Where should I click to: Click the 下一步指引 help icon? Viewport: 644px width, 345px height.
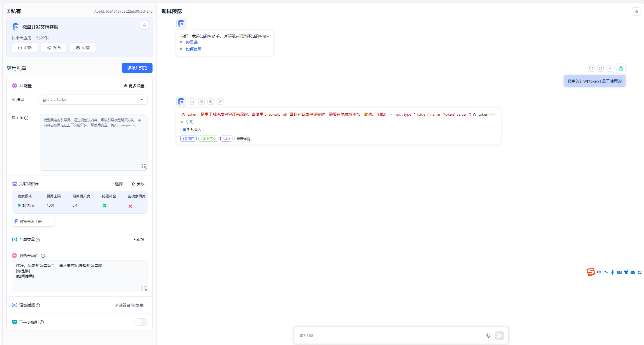[42, 322]
